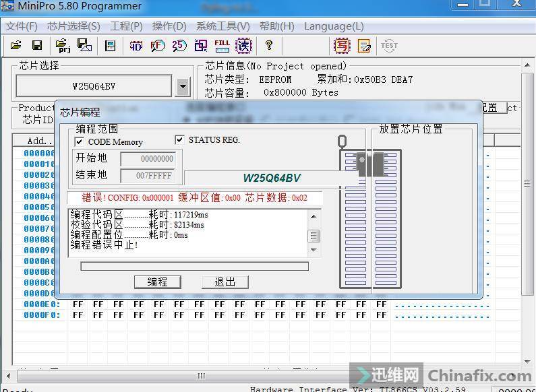Screen dimensions: 536x392
Task: Expand the W25Q64BV chip selection dropdown
Action: [183, 86]
